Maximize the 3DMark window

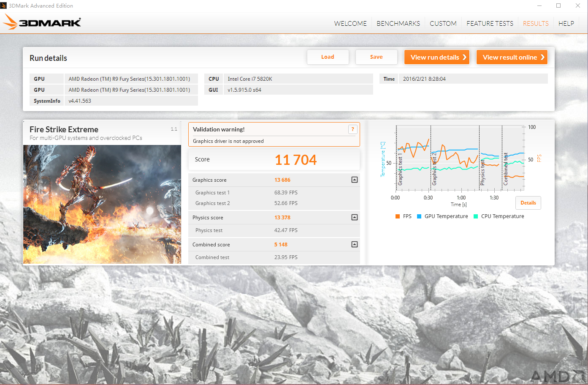tap(558, 5)
